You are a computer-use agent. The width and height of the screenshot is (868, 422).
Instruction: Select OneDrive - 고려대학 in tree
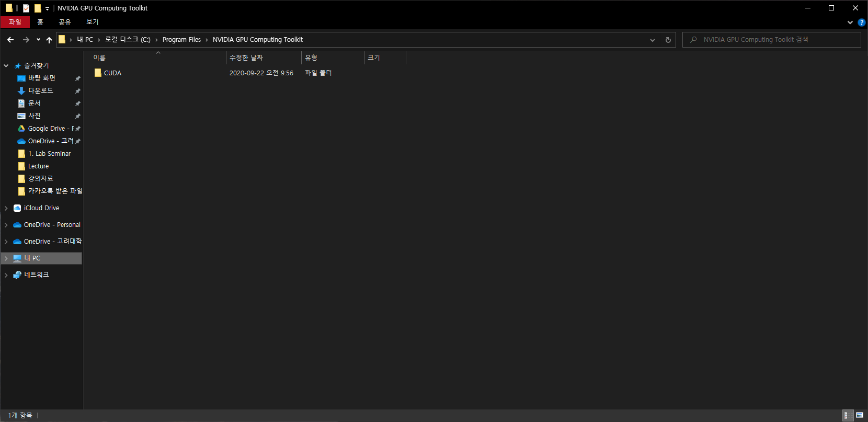(x=52, y=242)
